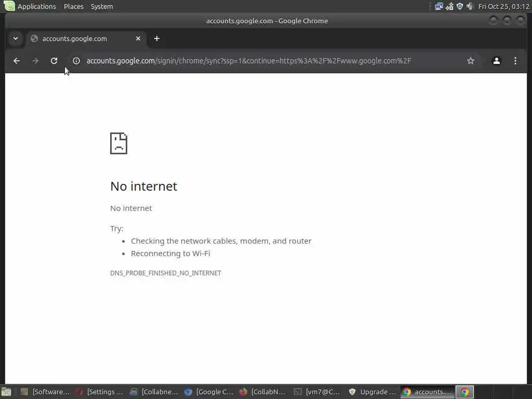Open the Chrome three-dot menu
The image size is (532, 399).
coord(515,61)
